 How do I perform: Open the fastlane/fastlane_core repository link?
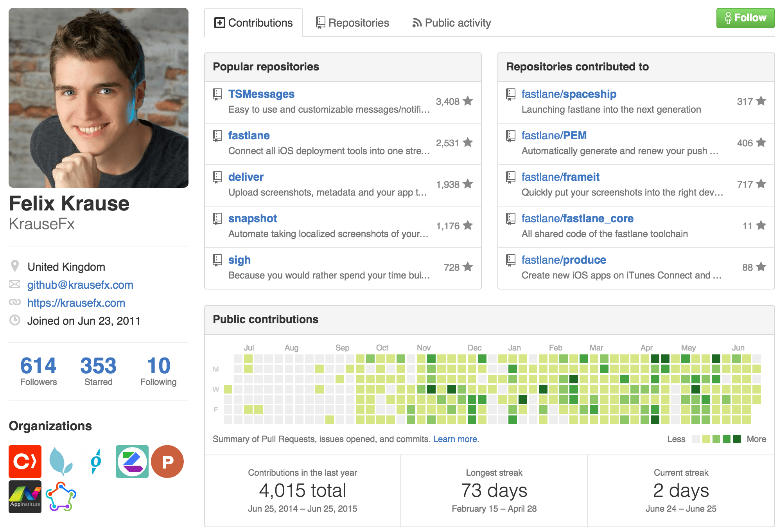(x=578, y=218)
